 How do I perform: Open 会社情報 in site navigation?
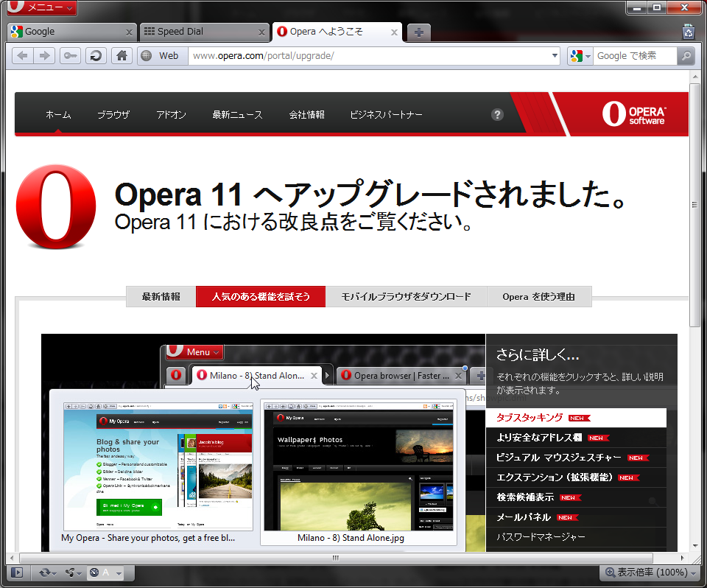pyautogui.click(x=306, y=115)
